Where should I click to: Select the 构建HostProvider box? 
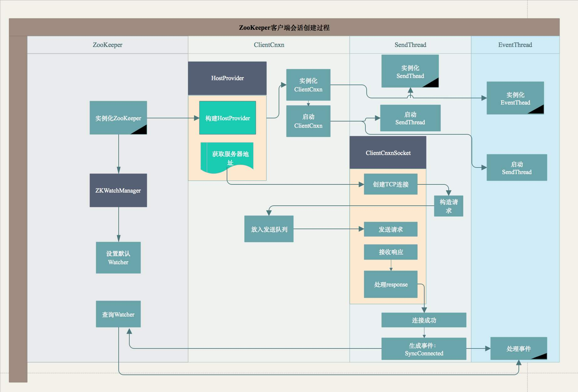pyautogui.click(x=228, y=118)
